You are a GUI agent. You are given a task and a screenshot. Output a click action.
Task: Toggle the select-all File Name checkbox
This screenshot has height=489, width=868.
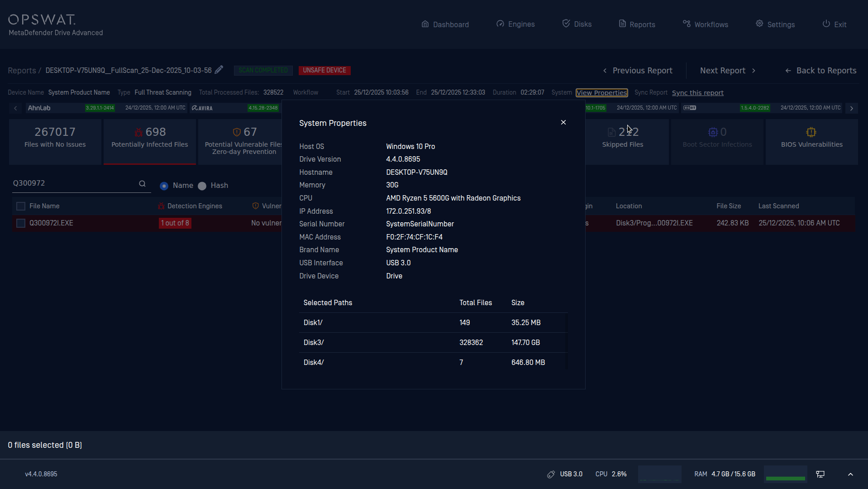21,206
